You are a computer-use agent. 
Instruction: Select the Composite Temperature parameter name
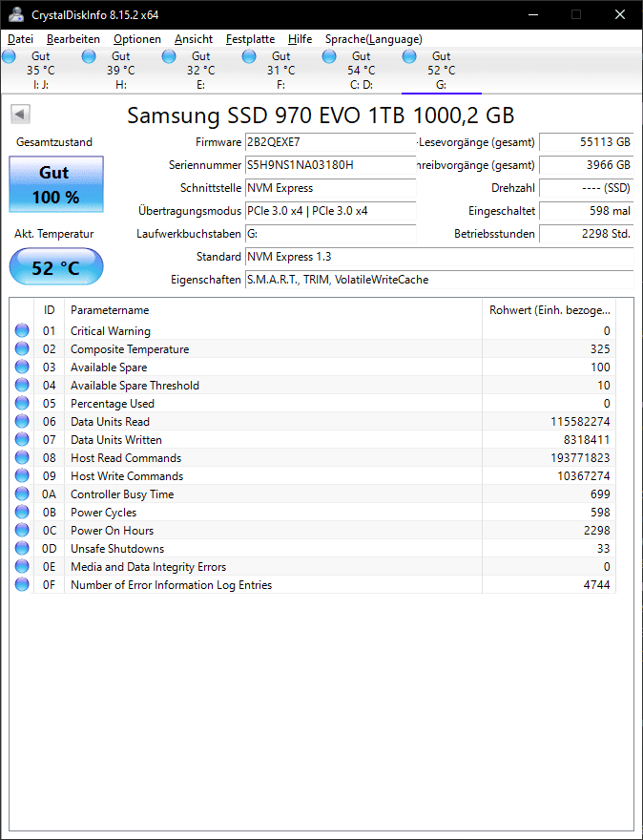click(x=130, y=349)
